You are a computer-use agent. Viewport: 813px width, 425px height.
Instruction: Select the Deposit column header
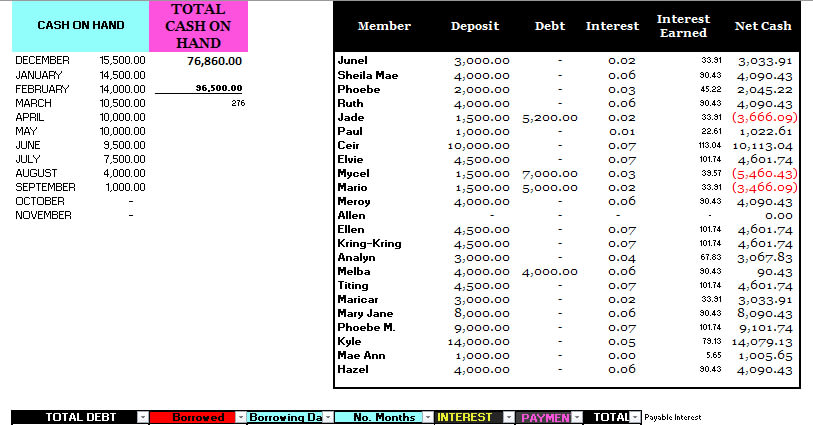point(475,26)
